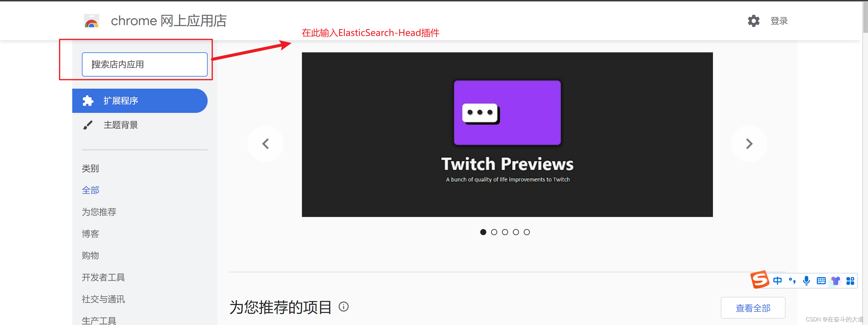Click the 登录 sign-in link
868x325 pixels.
tap(779, 21)
